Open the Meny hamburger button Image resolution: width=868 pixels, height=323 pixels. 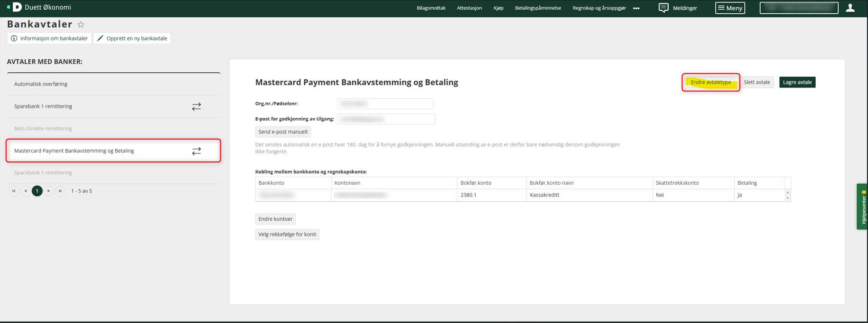pos(730,8)
